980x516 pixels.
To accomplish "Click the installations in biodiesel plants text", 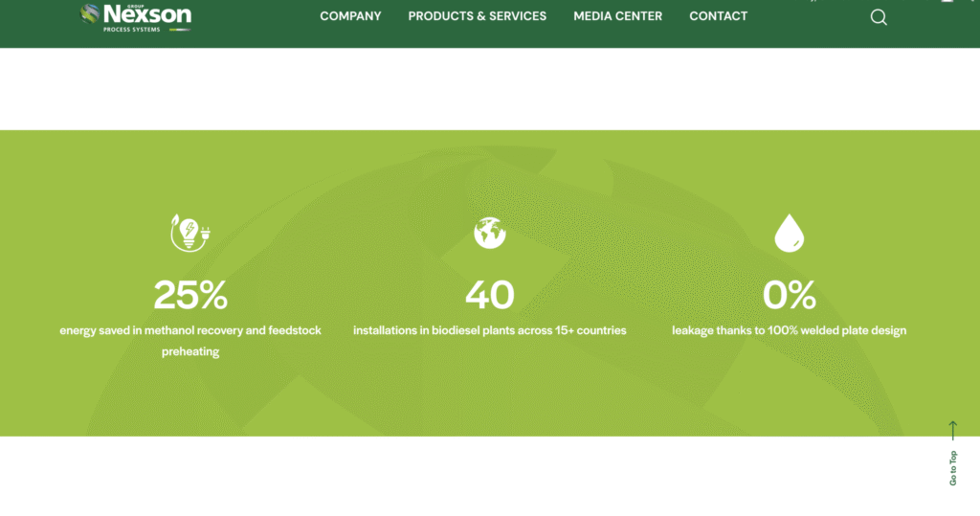I will click(x=489, y=330).
